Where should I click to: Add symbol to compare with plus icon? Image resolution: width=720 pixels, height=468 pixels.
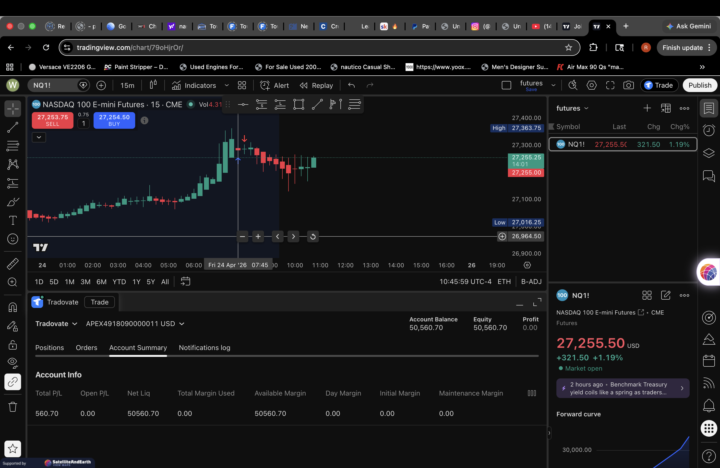tap(101, 85)
